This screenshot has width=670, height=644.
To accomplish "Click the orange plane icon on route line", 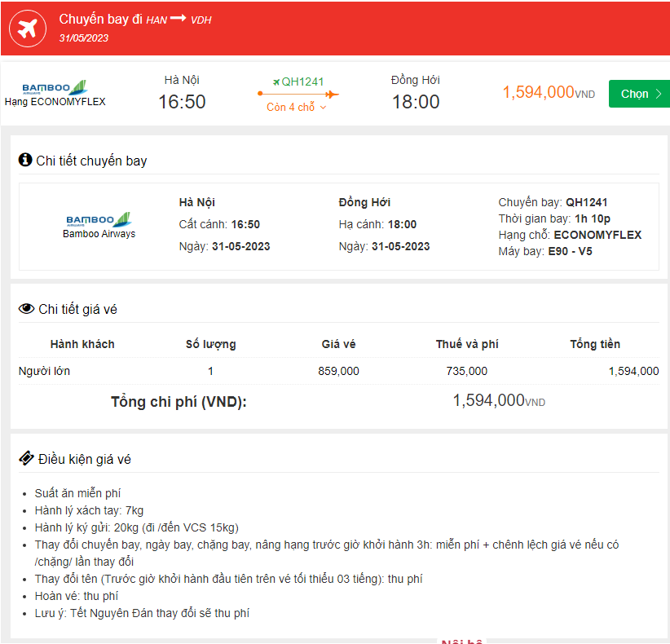I will click(x=330, y=95).
